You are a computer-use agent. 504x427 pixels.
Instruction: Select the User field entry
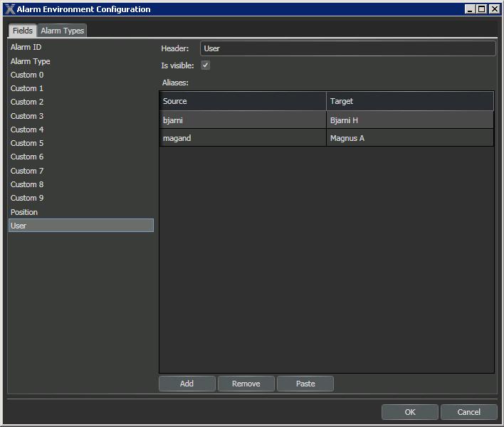click(81, 226)
